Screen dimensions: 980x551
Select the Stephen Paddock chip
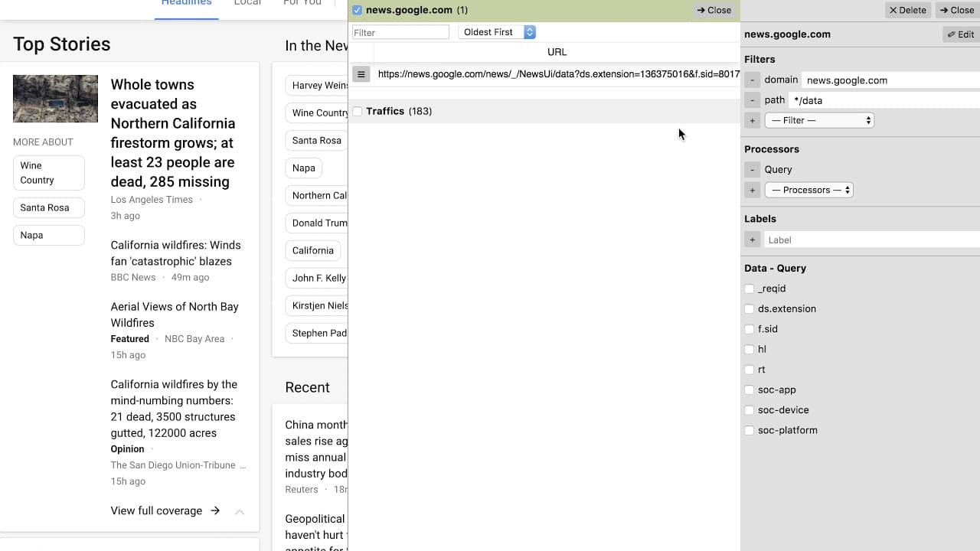click(317, 333)
